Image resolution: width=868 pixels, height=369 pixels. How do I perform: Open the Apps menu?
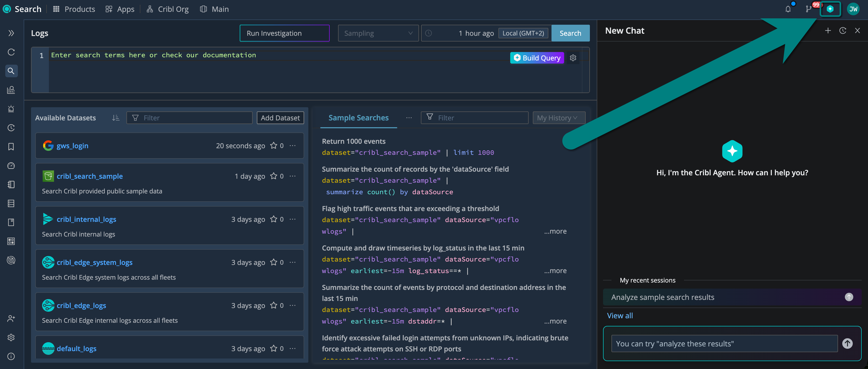pos(120,9)
